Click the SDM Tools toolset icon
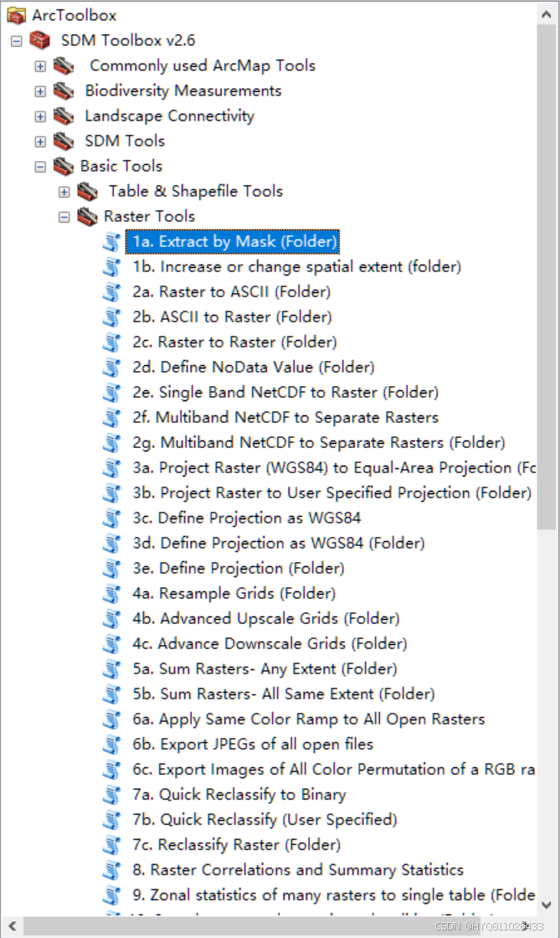Image resolution: width=560 pixels, height=938 pixels. 64,141
